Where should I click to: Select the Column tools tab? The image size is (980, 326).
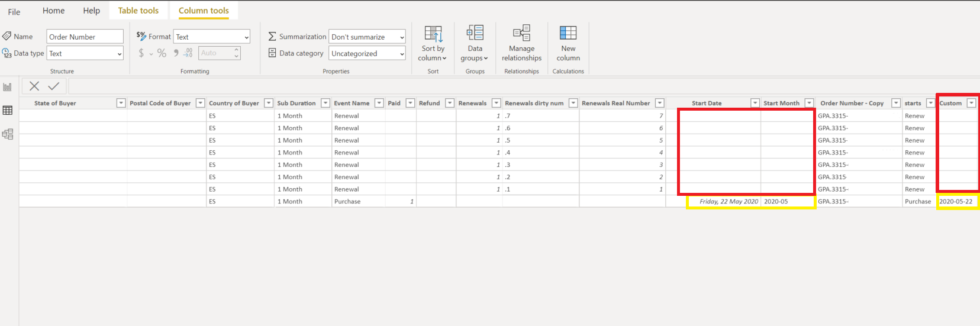pos(204,11)
